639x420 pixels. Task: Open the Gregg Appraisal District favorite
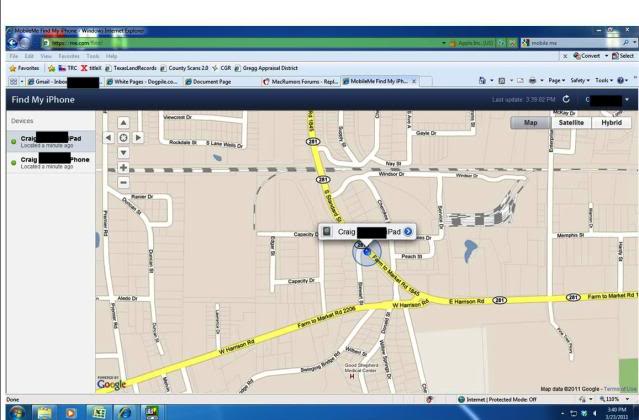pyautogui.click(x=267, y=68)
